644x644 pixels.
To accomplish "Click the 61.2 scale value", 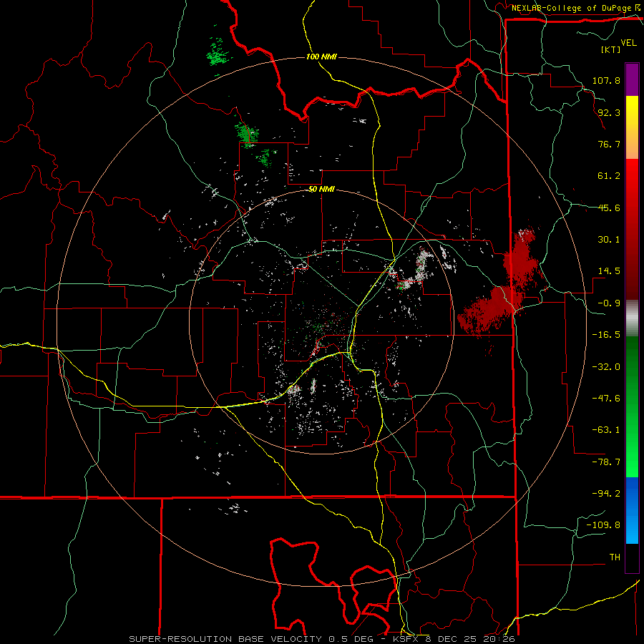I will click(x=609, y=176).
